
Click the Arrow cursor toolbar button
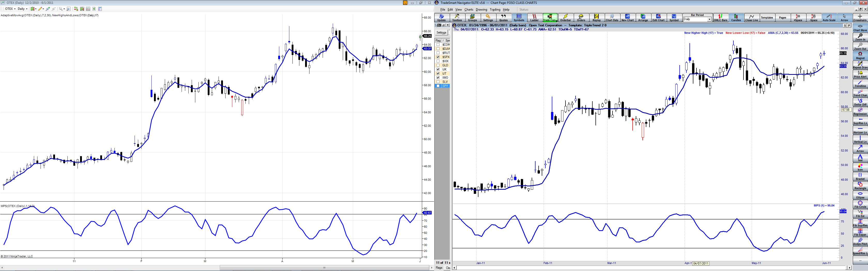coord(844,18)
